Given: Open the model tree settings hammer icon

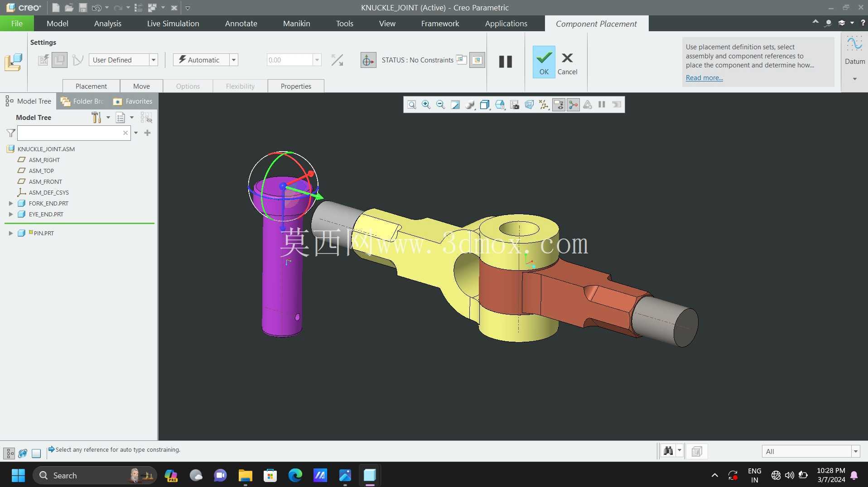Looking at the screenshot, I should click(96, 118).
